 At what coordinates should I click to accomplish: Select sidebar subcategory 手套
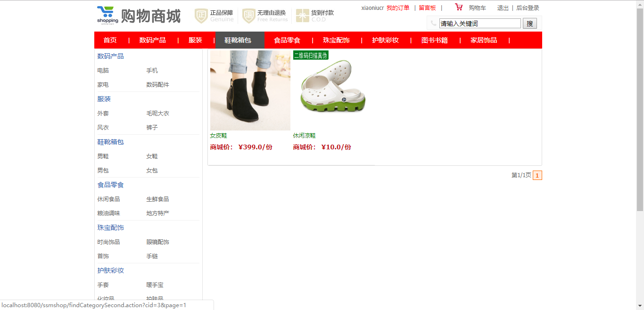pyautogui.click(x=103, y=285)
